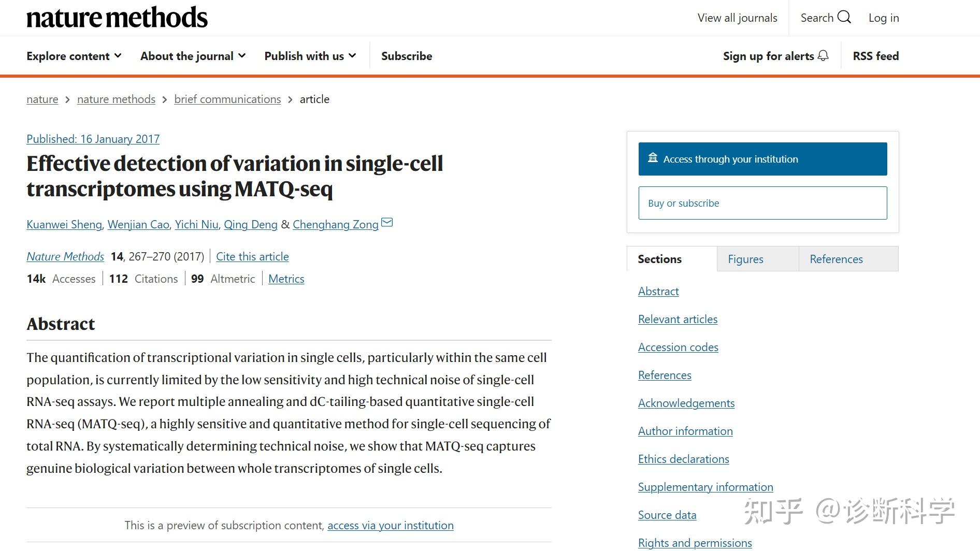Expand the Publish with us menu

(310, 56)
